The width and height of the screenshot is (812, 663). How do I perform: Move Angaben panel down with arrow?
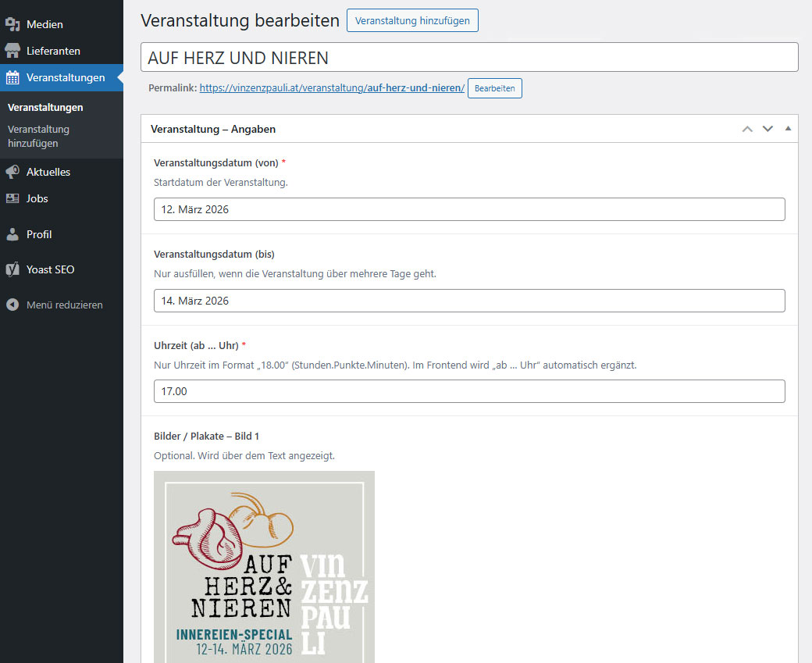point(767,129)
